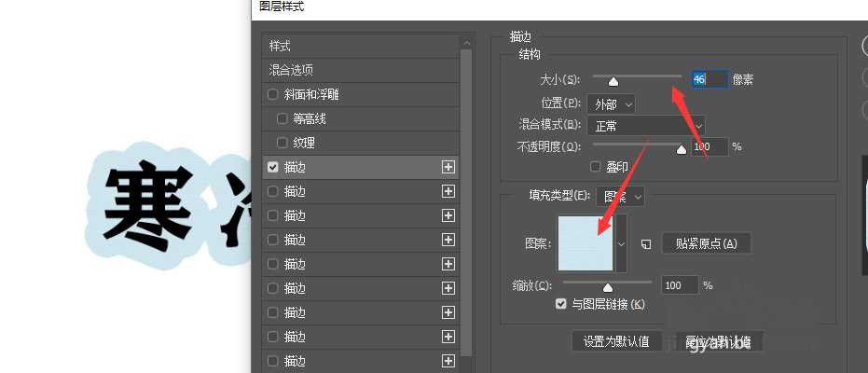868x373 pixels.
Task: Uncheck the 与图层链接 option
Action: pos(560,304)
